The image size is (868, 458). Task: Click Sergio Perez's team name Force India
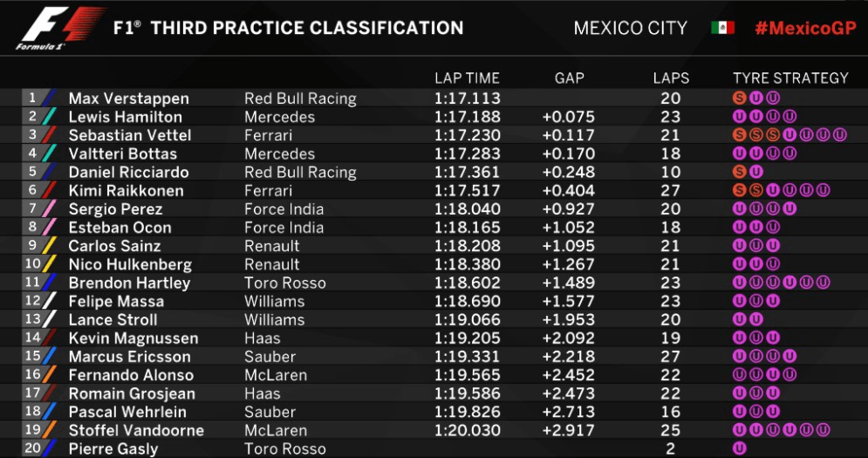tap(284, 208)
